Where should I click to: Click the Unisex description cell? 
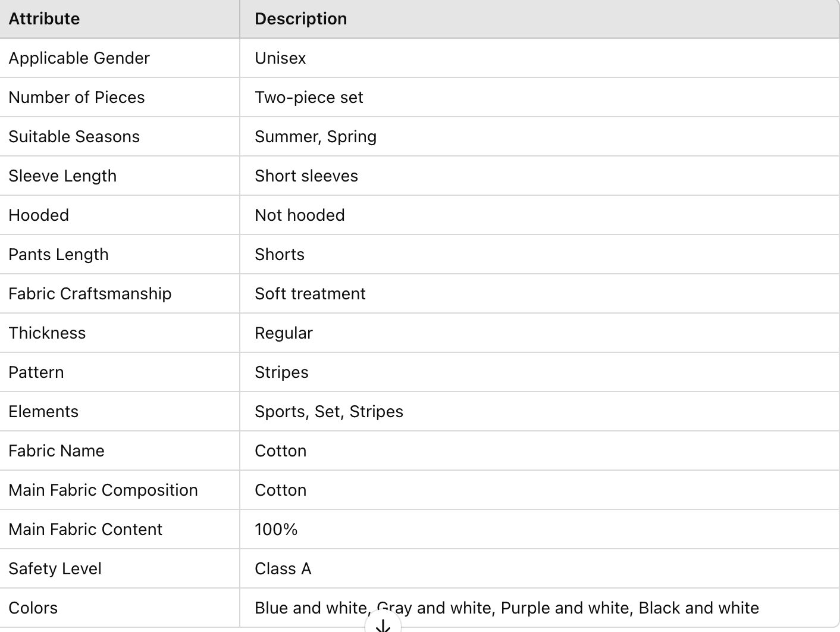point(280,58)
